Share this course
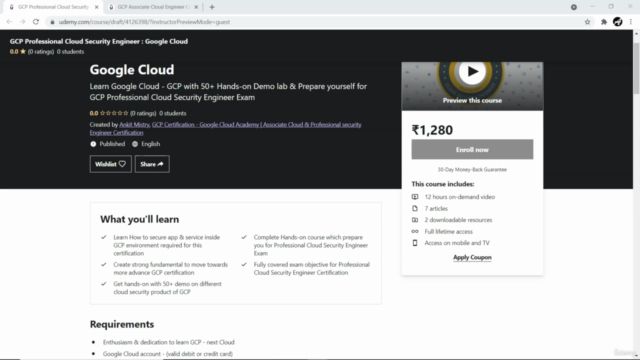The height and width of the screenshot is (360, 640). (x=152, y=164)
